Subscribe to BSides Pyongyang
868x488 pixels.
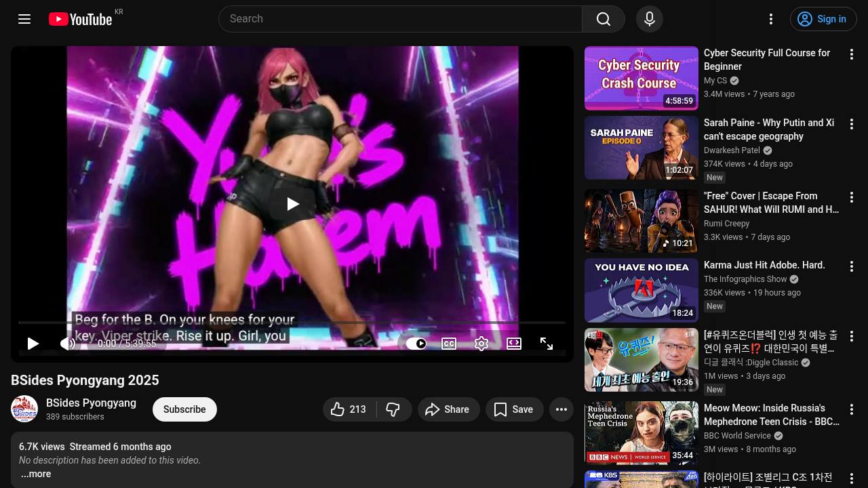pos(184,409)
